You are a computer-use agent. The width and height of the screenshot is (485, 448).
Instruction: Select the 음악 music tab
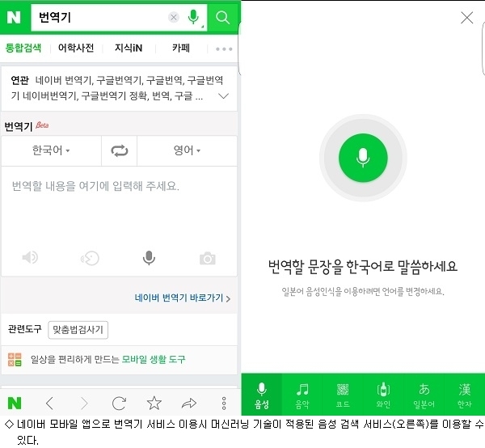(x=302, y=395)
